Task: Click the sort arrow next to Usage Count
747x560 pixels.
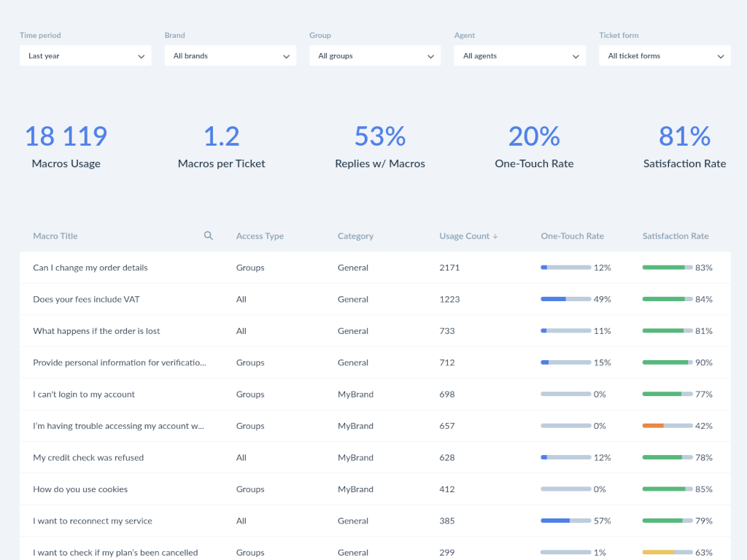Action: pyautogui.click(x=495, y=236)
